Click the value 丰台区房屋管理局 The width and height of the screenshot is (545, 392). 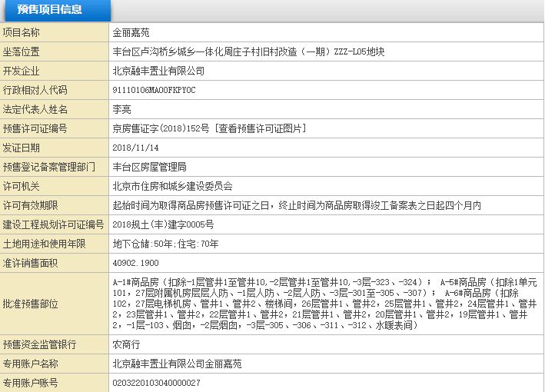[x=149, y=167]
